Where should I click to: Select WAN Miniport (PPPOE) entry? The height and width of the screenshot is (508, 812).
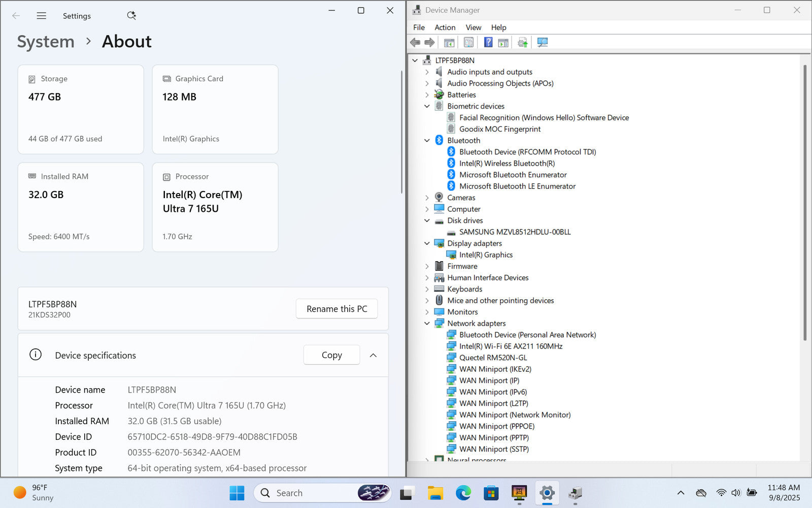497,426
